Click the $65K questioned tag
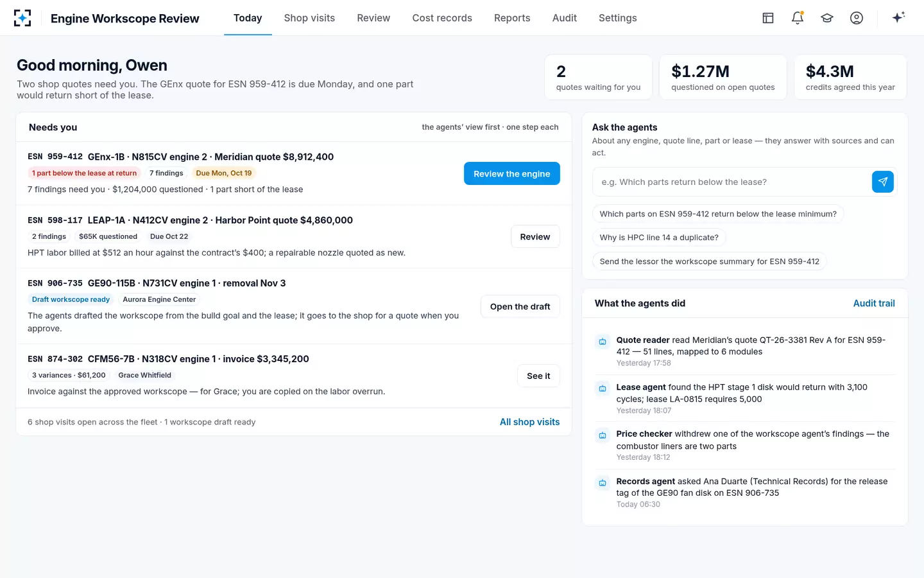This screenshot has height=578, width=924. [x=108, y=236]
